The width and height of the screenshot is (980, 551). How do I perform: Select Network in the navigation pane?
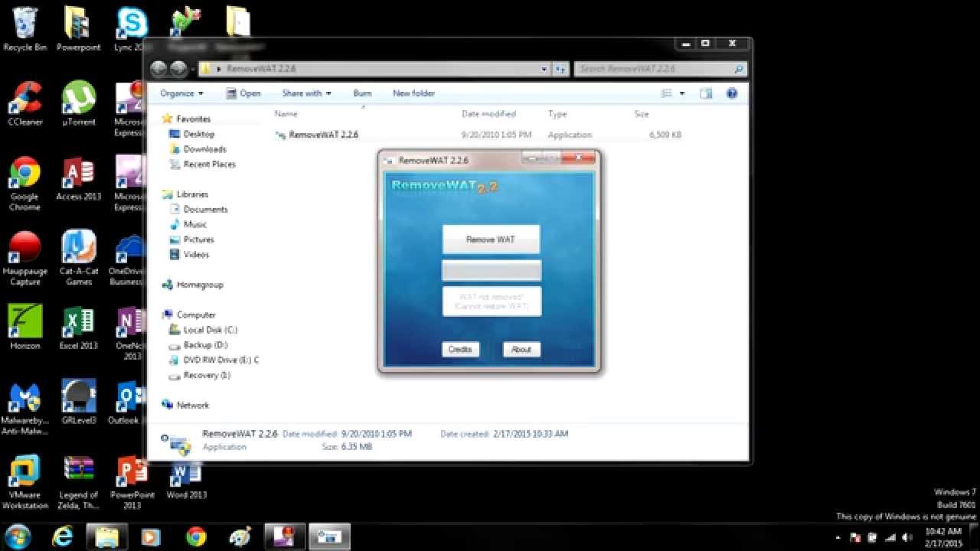(x=192, y=406)
